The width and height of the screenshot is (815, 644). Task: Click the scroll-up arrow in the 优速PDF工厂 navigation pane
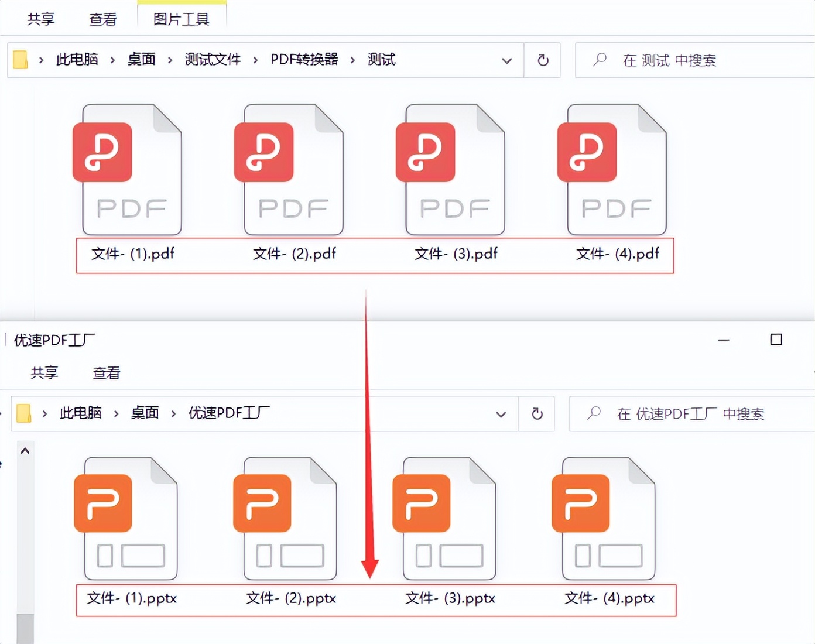coord(25,451)
